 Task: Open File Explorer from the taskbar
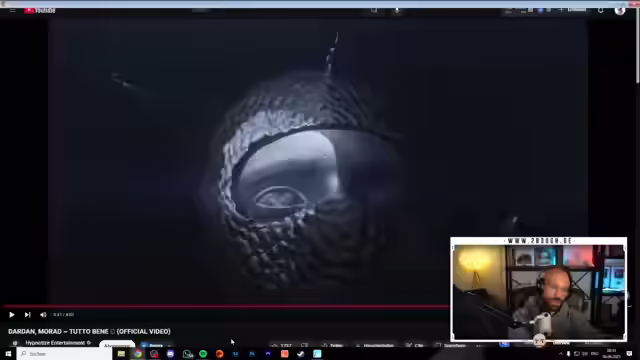[121, 354]
